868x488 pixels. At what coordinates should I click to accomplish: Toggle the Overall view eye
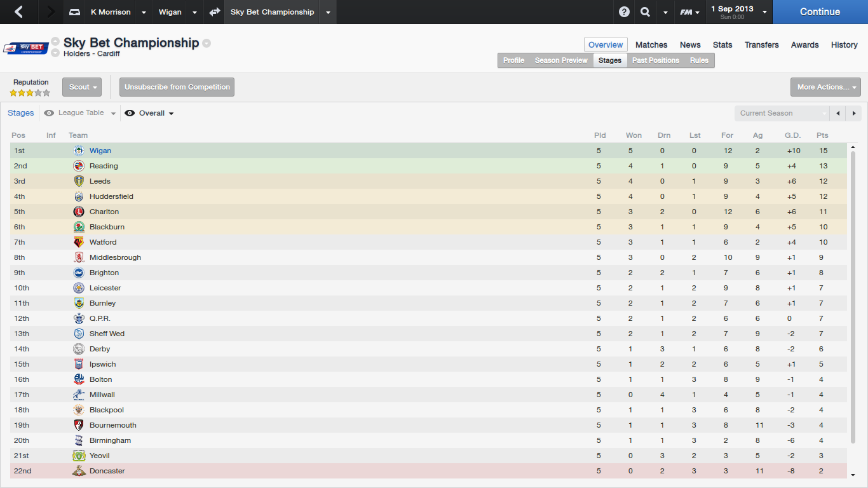pos(130,113)
